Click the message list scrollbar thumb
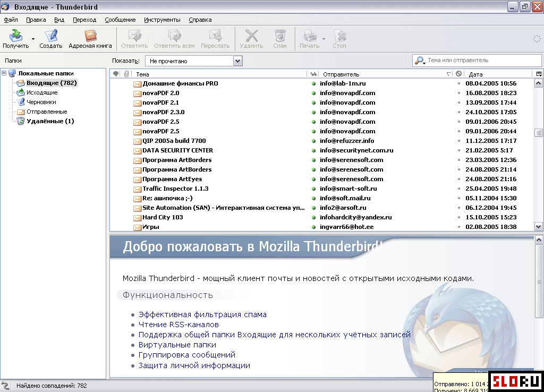This screenshot has width=544, height=392. click(x=539, y=132)
